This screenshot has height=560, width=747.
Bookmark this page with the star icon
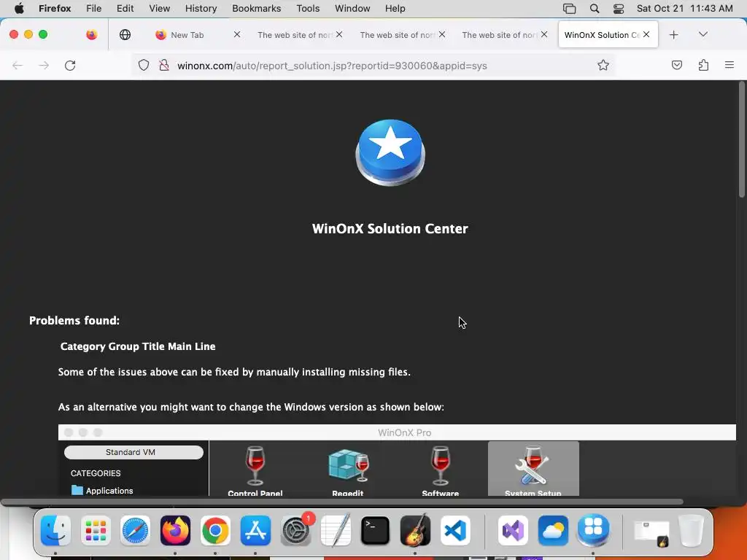click(603, 65)
